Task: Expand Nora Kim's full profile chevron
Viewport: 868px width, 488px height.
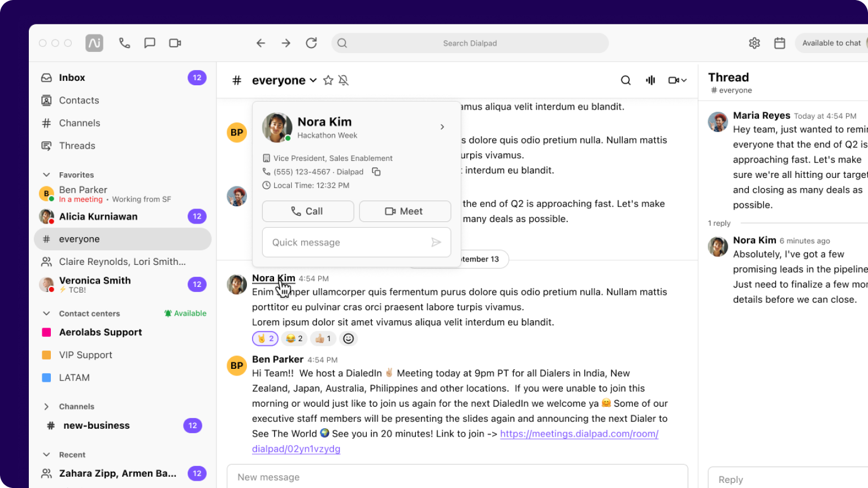Action: pyautogui.click(x=442, y=127)
